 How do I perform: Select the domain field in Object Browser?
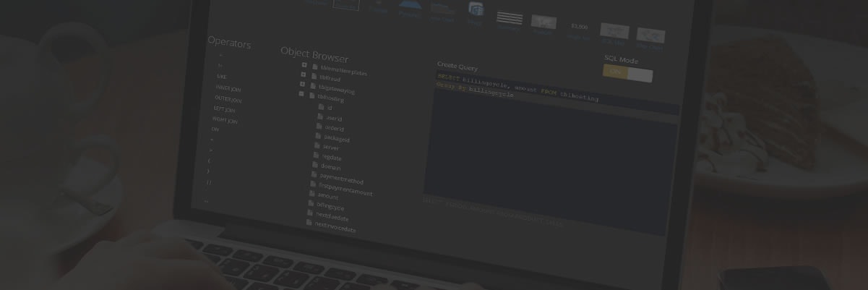[x=330, y=166]
